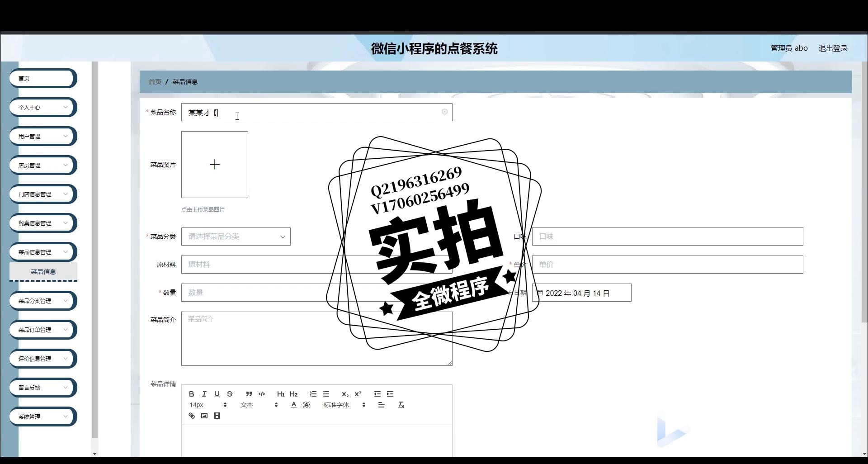Viewport: 868px width, 464px height.
Task: Apply Heading 2 style
Action: tap(294, 394)
